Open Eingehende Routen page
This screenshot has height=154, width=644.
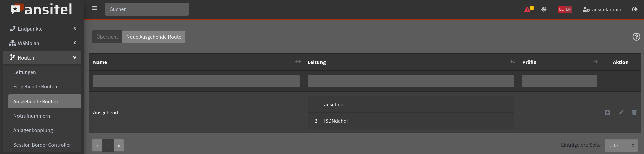pyautogui.click(x=35, y=87)
